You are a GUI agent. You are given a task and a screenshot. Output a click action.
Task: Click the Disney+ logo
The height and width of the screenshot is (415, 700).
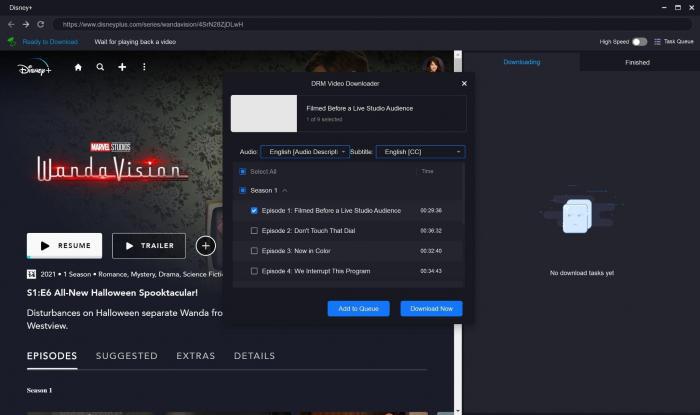tap(35, 68)
